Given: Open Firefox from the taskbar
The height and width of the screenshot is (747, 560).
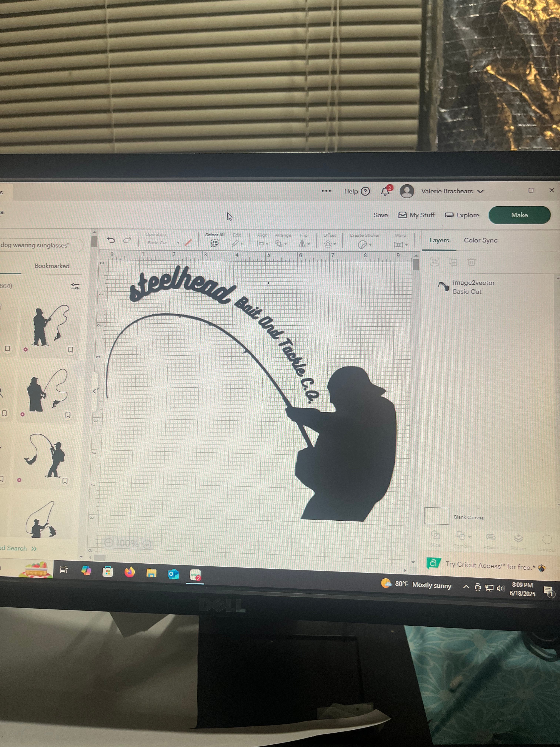Looking at the screenshot, I should (129, 572).
